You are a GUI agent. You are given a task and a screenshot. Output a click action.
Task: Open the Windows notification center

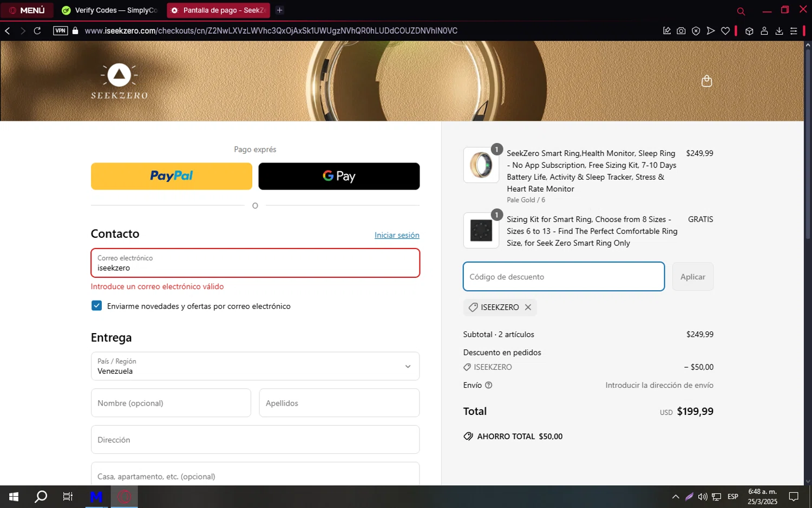coord(794,497)
